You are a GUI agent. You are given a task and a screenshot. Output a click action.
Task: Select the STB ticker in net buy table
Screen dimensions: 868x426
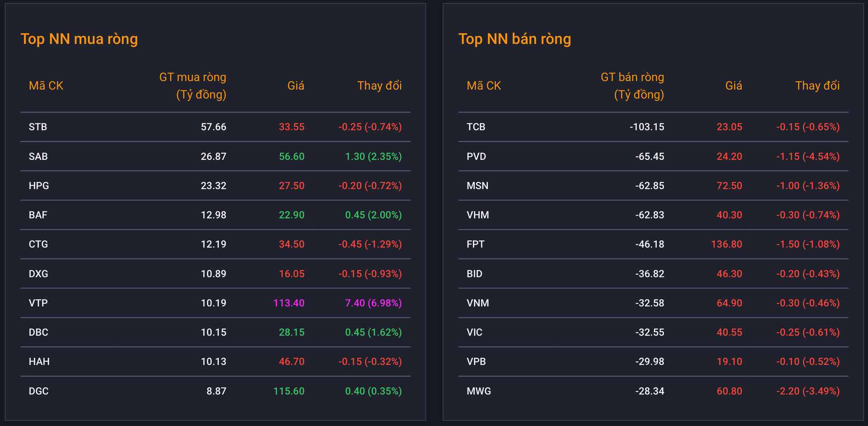[38, 127]
